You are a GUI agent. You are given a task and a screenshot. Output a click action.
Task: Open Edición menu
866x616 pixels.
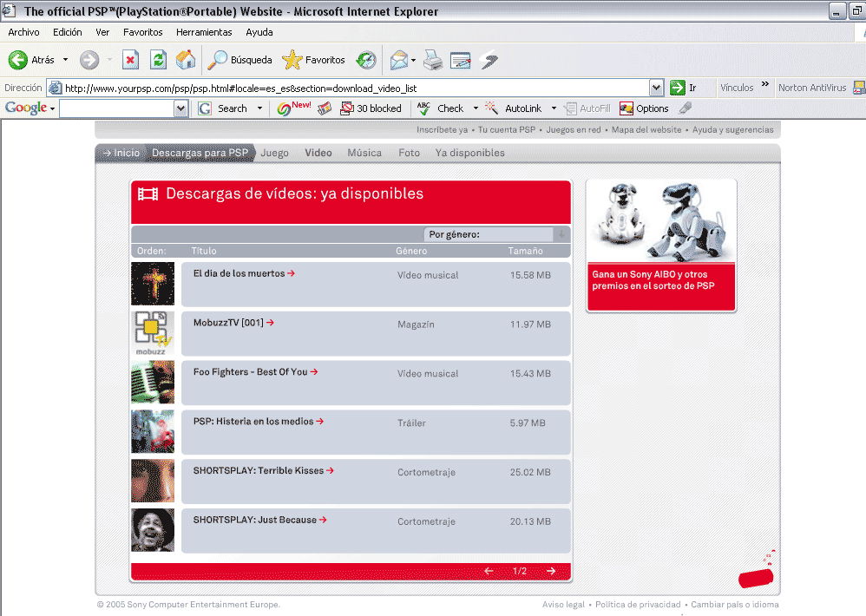point(68,32)
